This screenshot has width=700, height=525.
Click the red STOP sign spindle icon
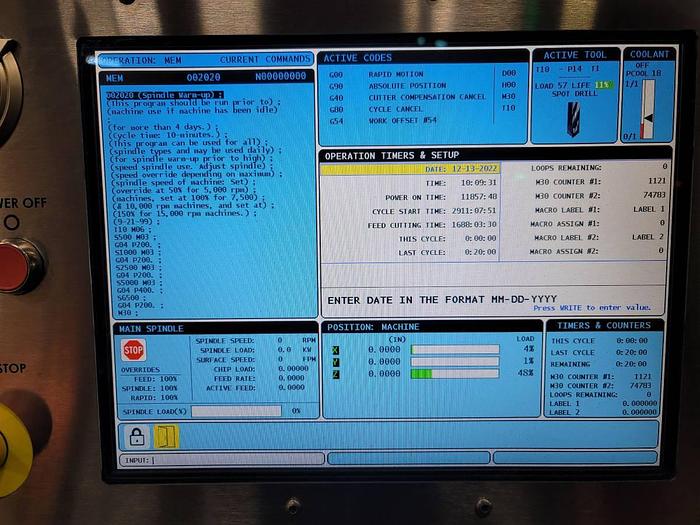[x=133, y=350]
